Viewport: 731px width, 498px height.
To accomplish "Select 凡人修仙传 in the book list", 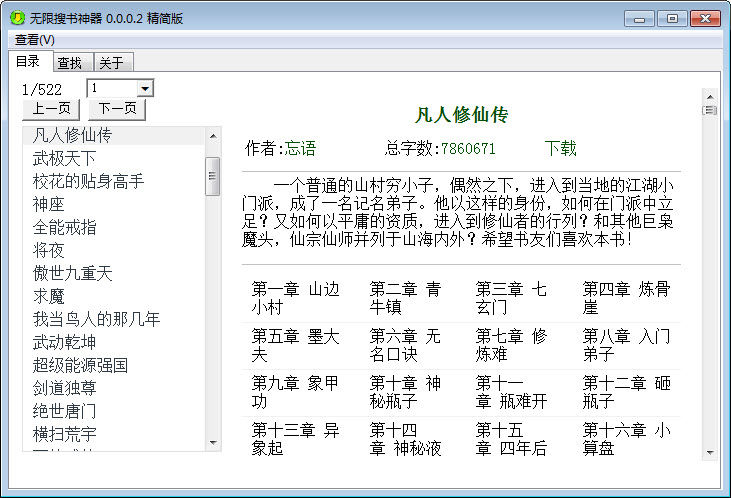I will (x=114, y=135).
